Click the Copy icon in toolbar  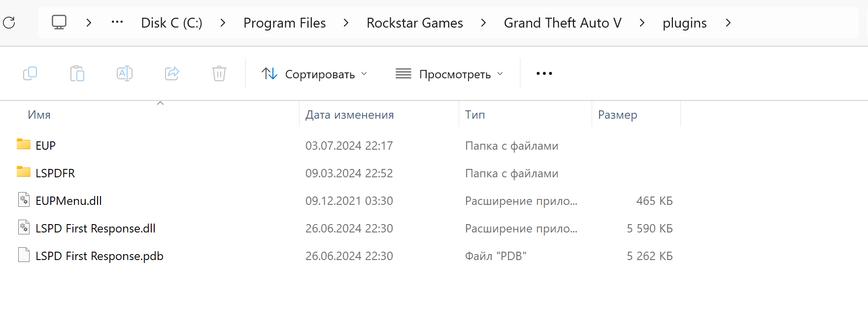click(30, 73)
